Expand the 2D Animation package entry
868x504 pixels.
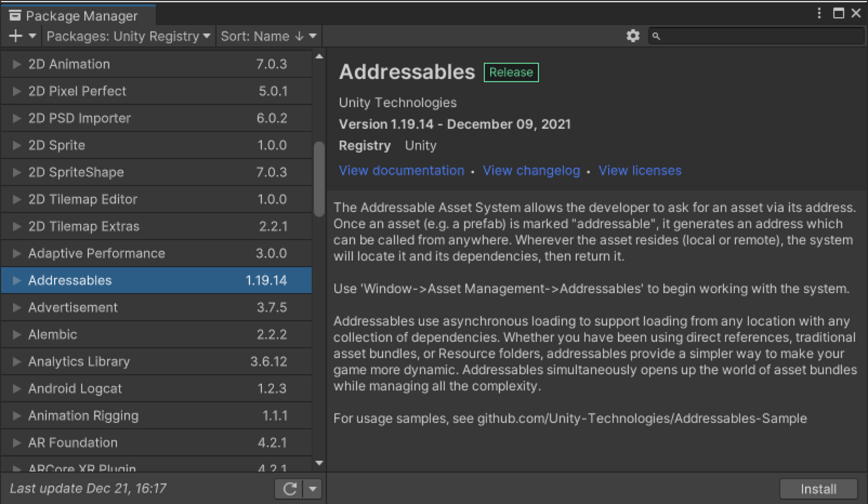[x=17, y=64]
